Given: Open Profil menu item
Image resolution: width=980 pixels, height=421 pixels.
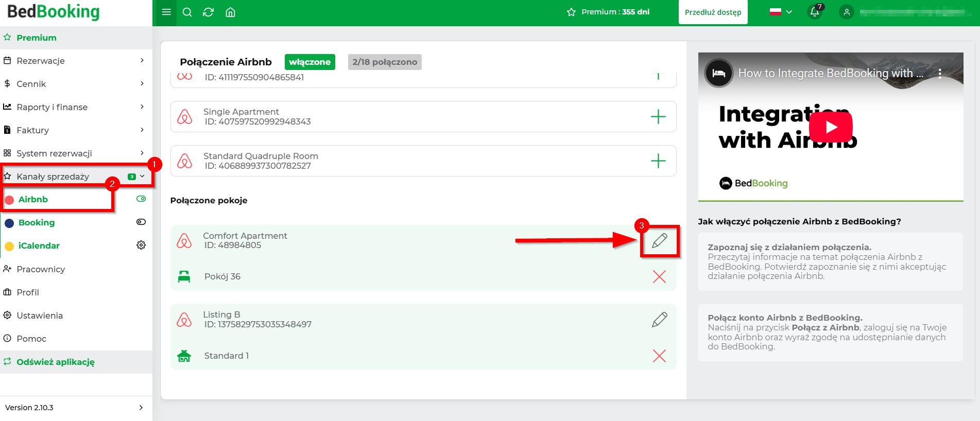Looking at the screenshot, I should 76,292.
